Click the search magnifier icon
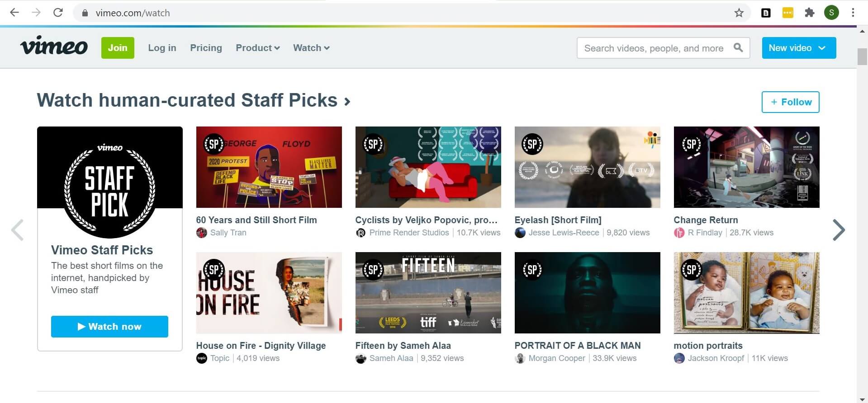This screenshot has width=868, height=403. (x=738, y=48)
